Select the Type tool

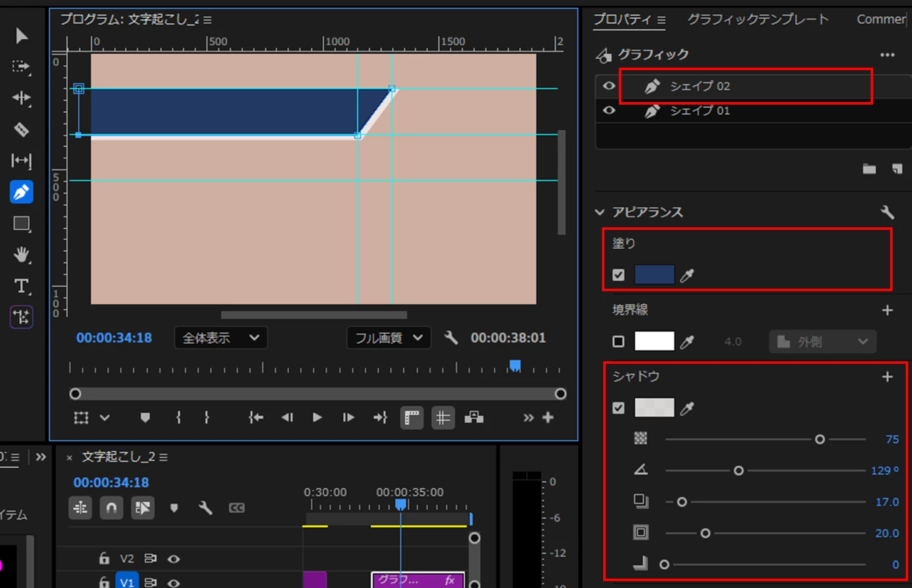[21, 286]
